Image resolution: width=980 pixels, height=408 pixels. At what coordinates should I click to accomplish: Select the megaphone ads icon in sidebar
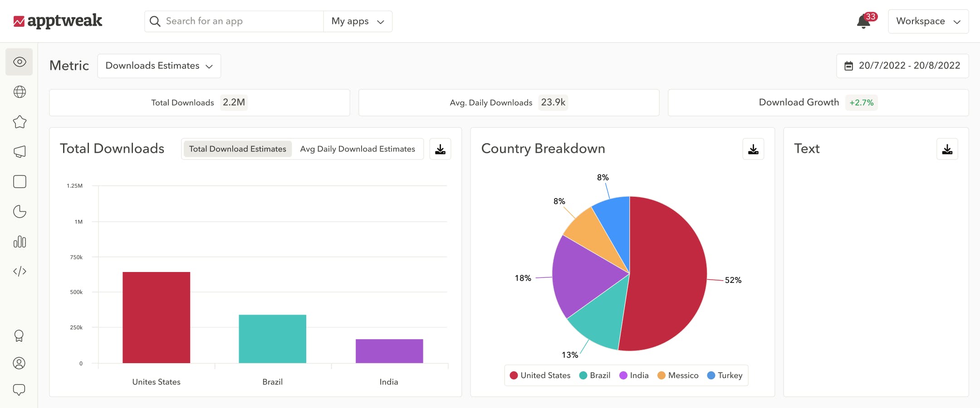[x=19, y=151]
